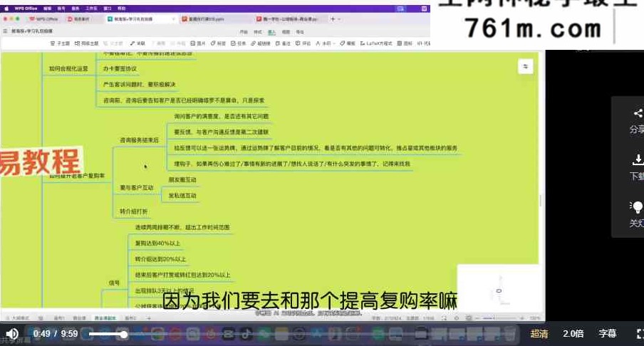Viewport: 644px width, 346px height.
Task: Add a 标签 label to the node
Action: coord(218,43)
